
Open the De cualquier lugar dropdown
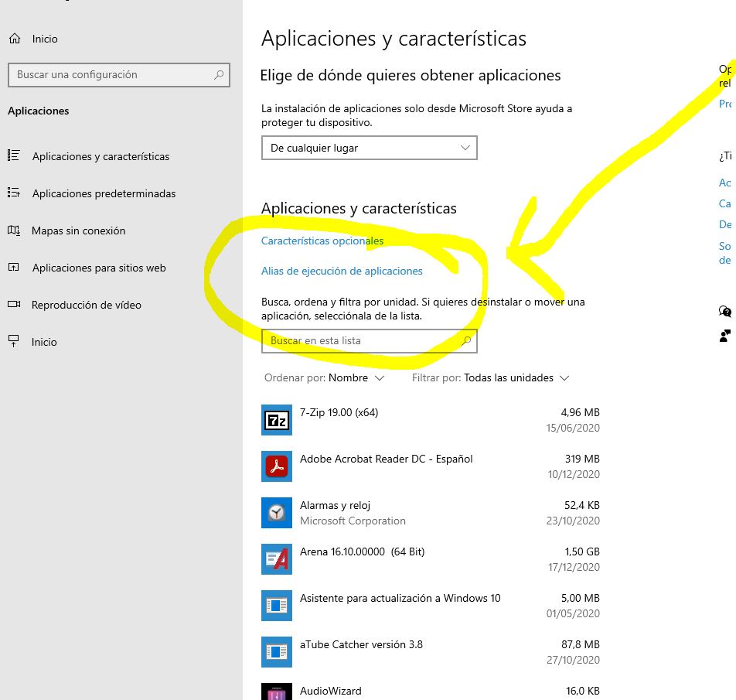(369, 148)
